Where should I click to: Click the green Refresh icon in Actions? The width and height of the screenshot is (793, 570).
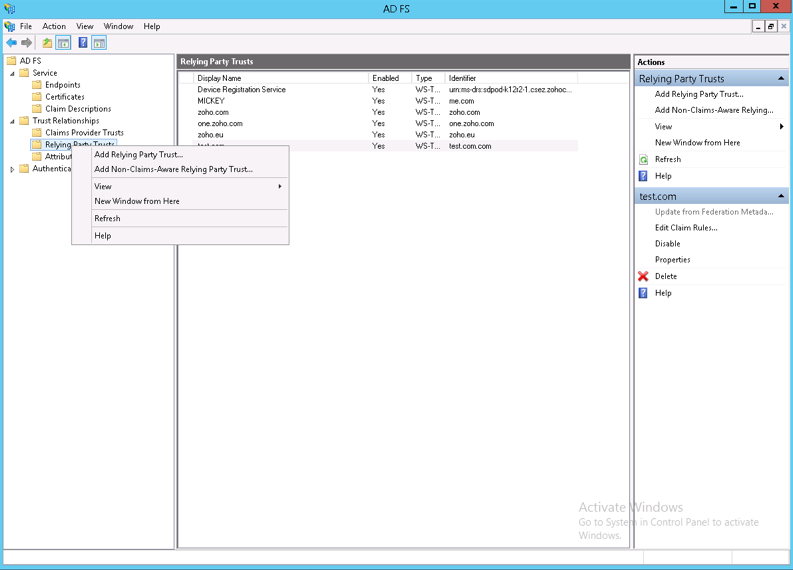tap(643, 160)
